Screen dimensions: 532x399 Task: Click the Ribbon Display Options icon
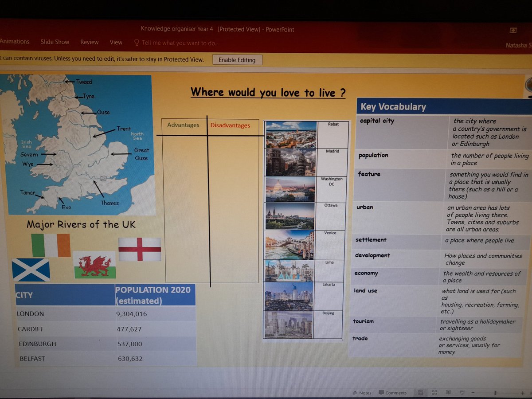pos(513,30)
